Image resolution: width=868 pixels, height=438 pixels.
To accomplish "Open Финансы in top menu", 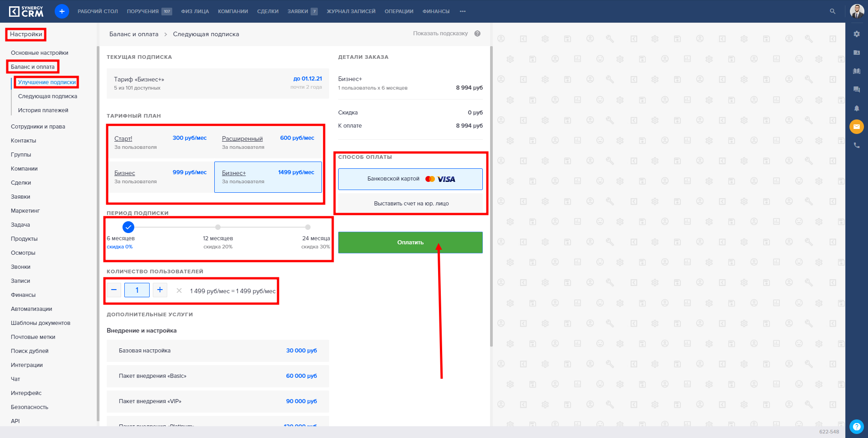I will [x=436, y=11].
